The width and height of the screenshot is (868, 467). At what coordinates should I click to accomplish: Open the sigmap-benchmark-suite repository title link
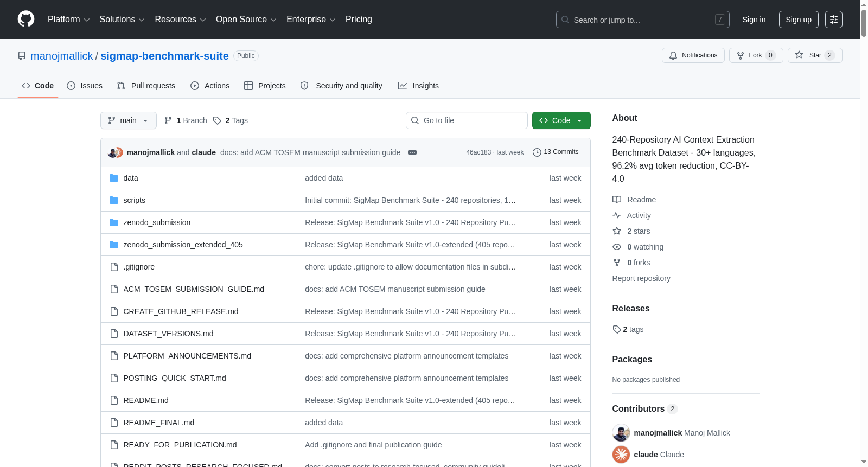[x=164, y=56]
